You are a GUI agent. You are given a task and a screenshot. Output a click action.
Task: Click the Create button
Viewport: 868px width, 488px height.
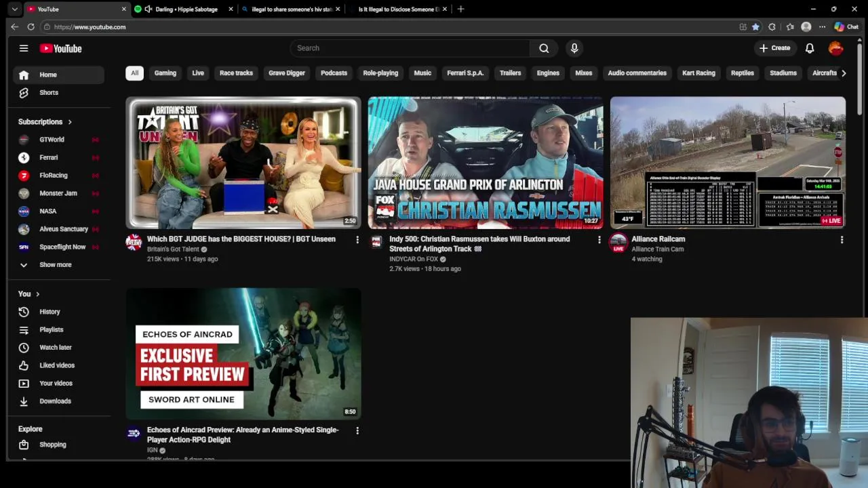(x=774, y=48)
